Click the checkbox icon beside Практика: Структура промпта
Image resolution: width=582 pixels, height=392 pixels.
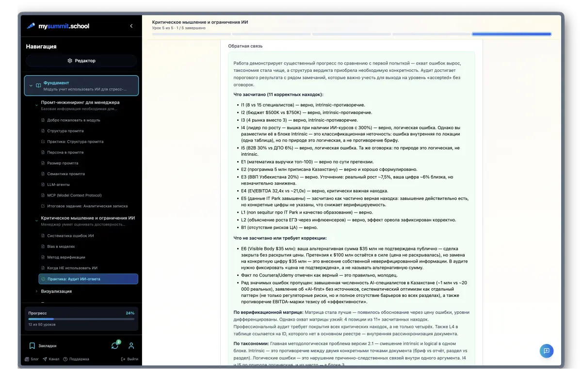click(43, 142)
